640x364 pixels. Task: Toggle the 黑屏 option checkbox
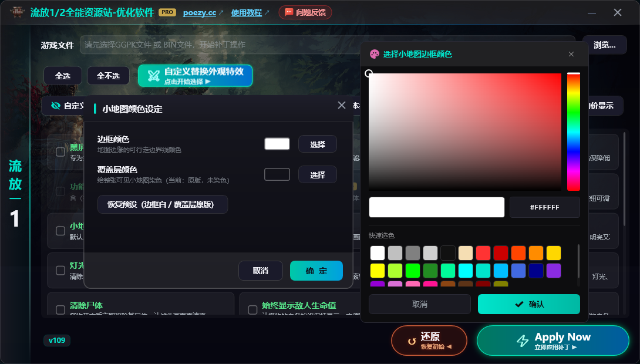(x=60, y=152)
